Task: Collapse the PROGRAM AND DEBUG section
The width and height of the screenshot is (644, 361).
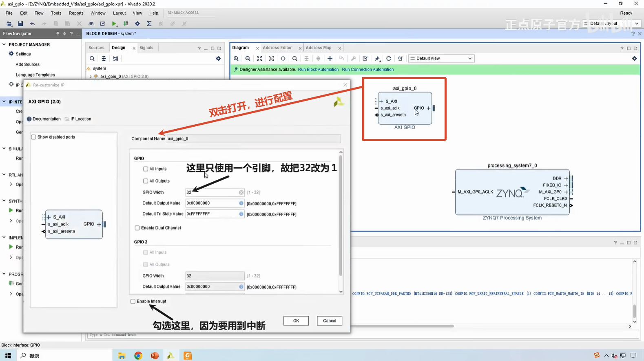Action: (4, 274)
